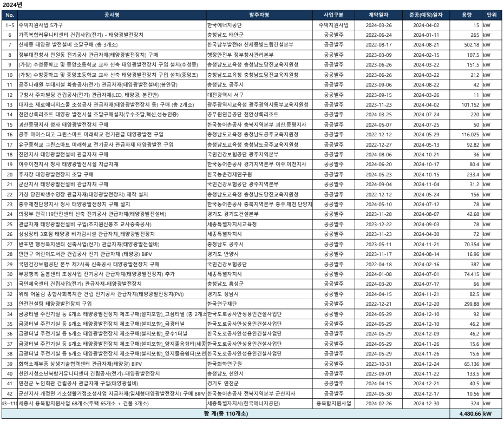
Task: Click the 단위 column header
Action: pos(492,15)
